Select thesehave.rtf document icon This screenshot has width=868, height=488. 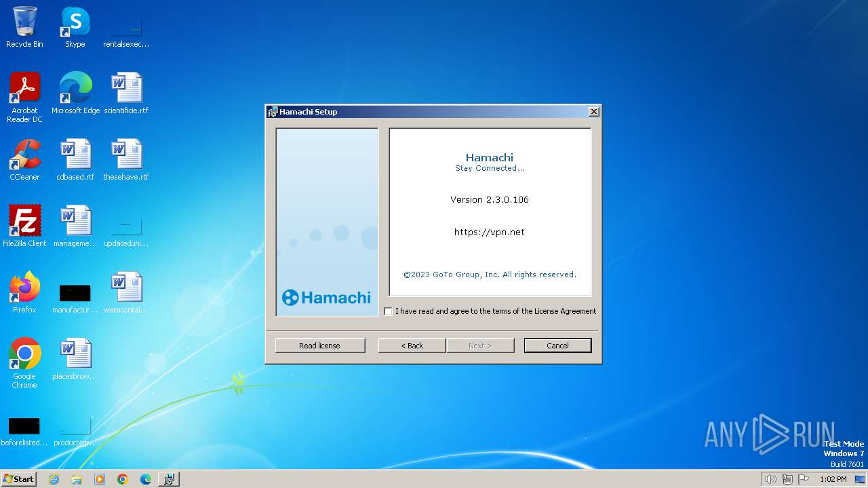tap(125, 160)
